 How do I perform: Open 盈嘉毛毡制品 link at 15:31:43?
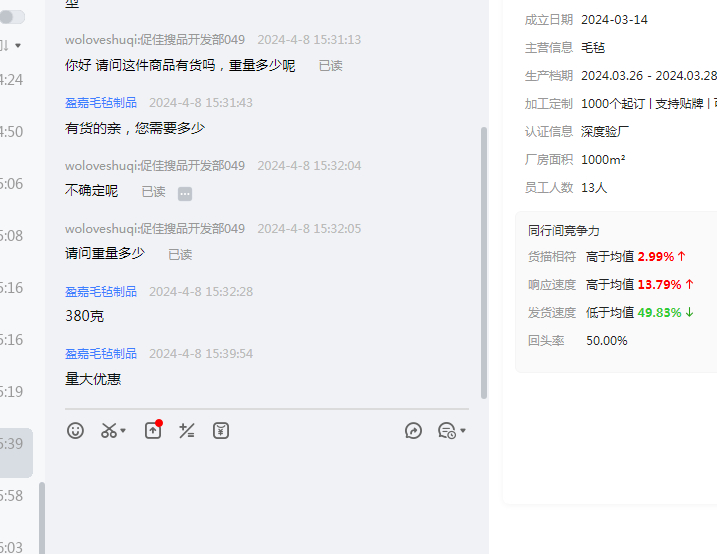tap(101, 102)
